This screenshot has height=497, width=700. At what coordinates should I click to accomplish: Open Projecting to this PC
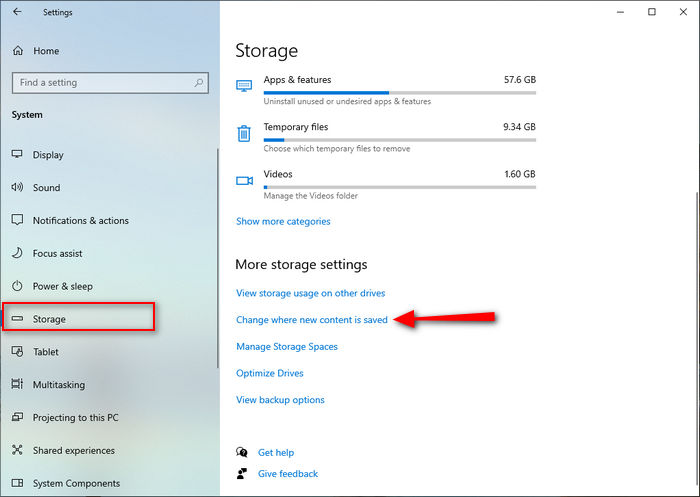point(109,418)
